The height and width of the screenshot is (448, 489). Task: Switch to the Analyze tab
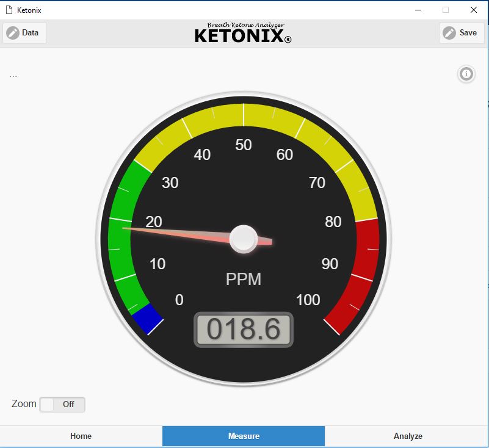pos(407,436)
